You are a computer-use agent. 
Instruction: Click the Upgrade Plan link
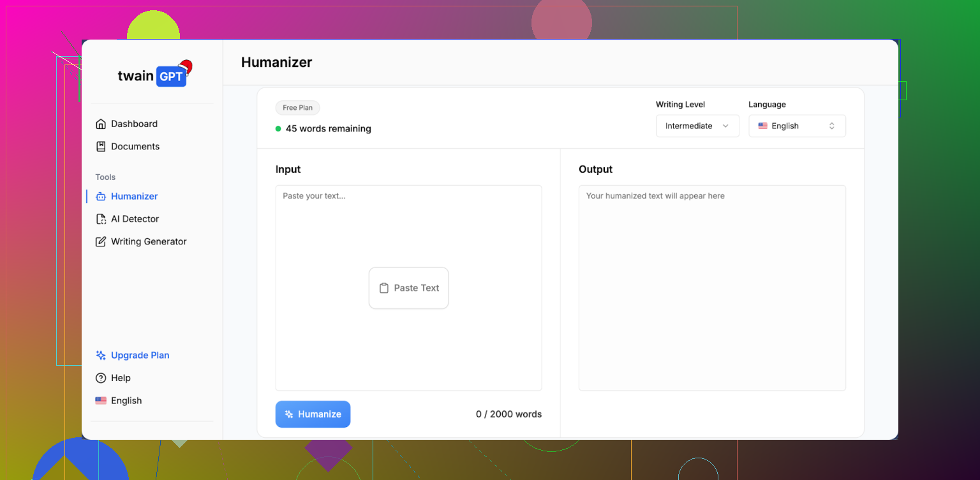pyautogui.click(x=140, y=356)
